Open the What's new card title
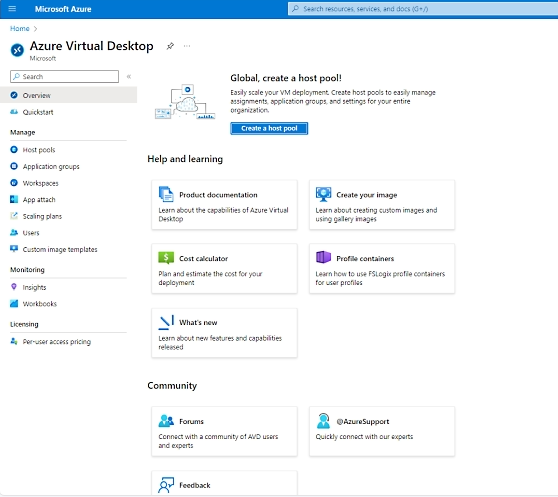Image resolution: width=558 pixels, height=497 pixels. (198, 322)
